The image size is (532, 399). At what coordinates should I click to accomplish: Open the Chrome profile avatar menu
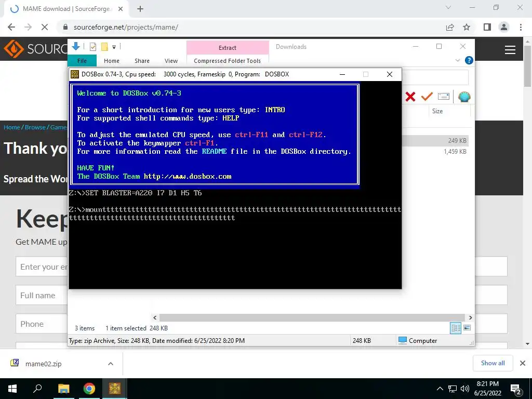point(504,27)
